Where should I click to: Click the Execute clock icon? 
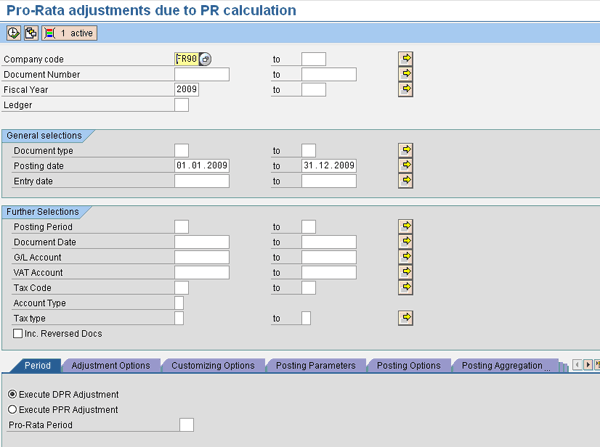tap(13, 33)
